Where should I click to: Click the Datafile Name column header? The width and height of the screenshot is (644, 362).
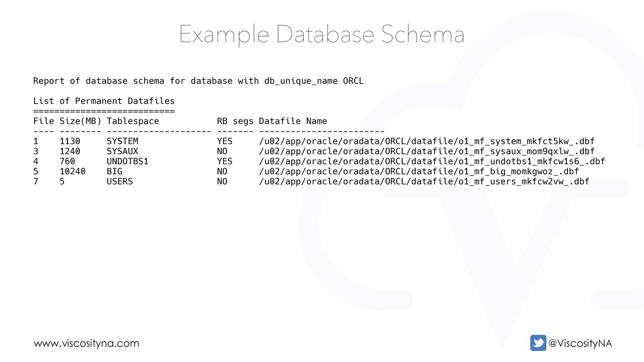293,121
